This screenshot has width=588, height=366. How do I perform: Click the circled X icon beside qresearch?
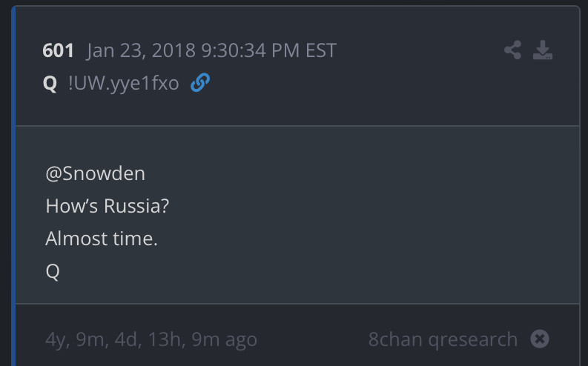coord(540,339)
